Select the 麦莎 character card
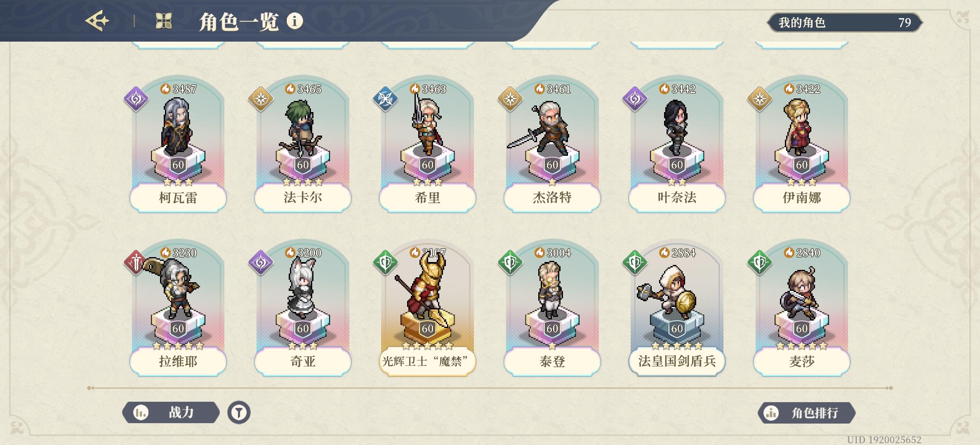 (x=801, y=309)
